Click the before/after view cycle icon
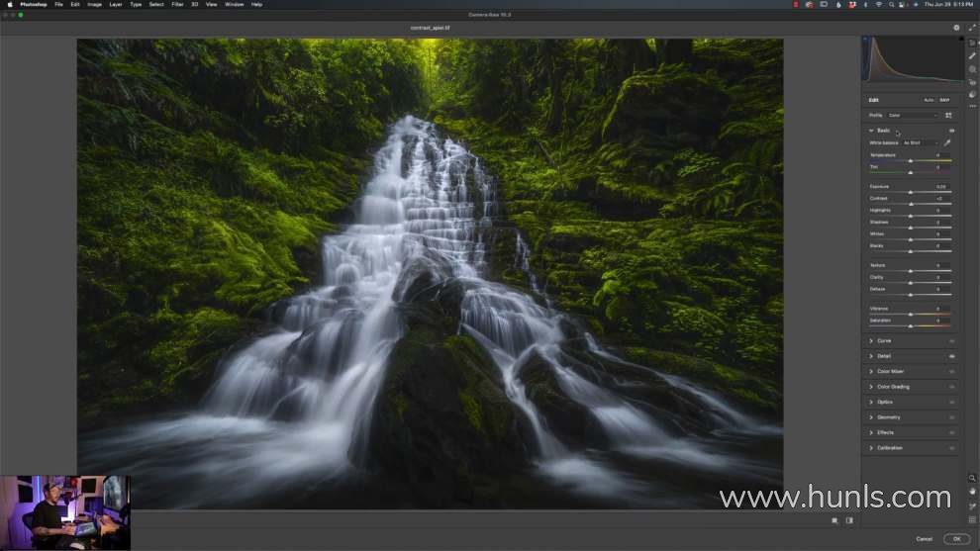The image size is (980, 551). click(x=835, y=520)
